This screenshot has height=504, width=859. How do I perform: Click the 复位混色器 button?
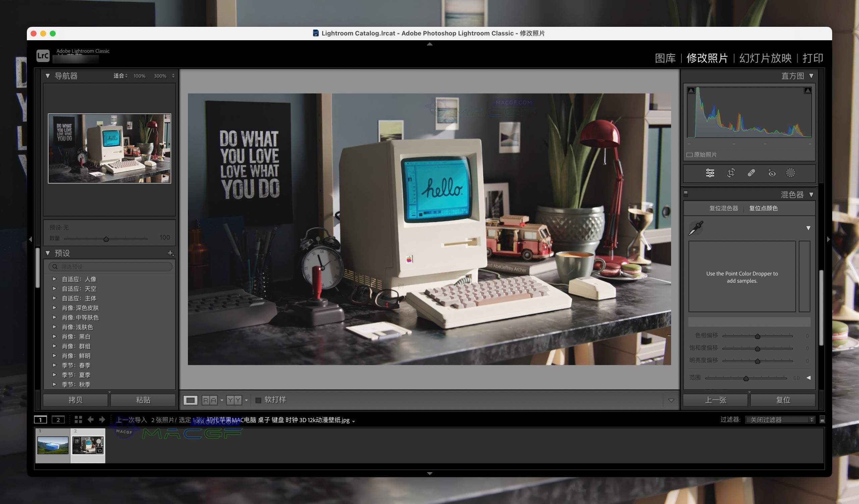coord(724,208)
